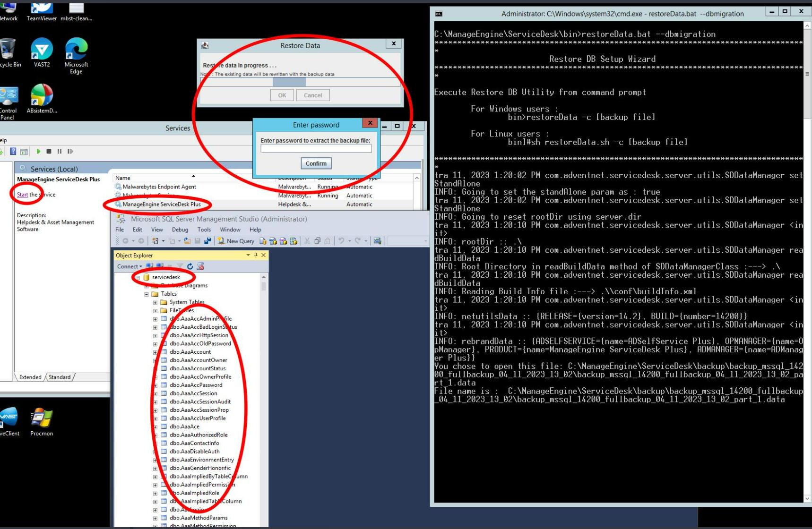Viewport: 812px width, 529px height.
Task: Click New Query in SSMS toolbar
Action: coord(236,241)
